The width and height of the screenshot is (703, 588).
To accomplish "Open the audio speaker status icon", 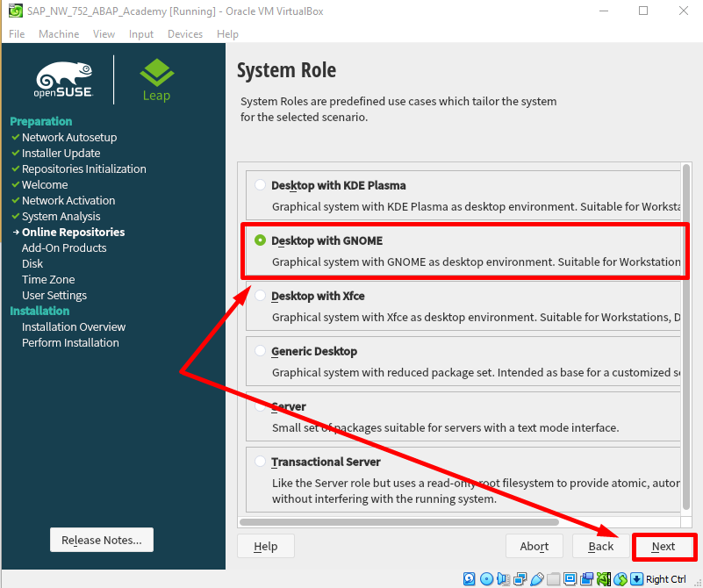I will click(503, 579).
